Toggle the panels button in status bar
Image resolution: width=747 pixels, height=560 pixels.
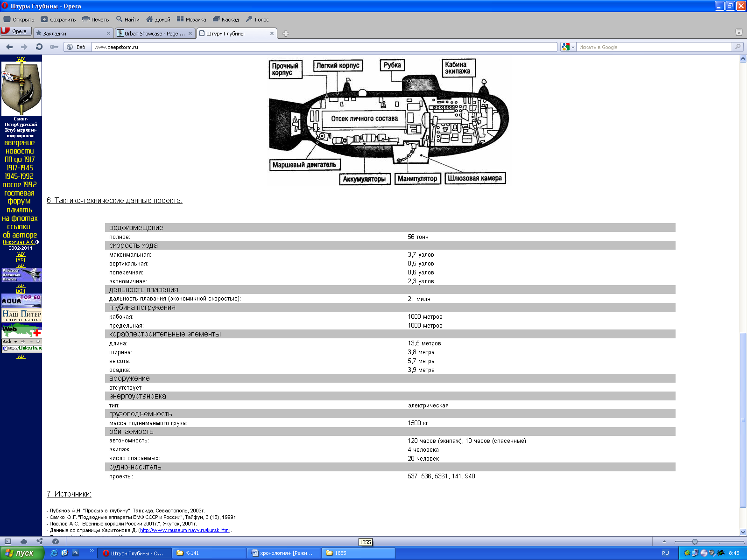tap(8, 541)
